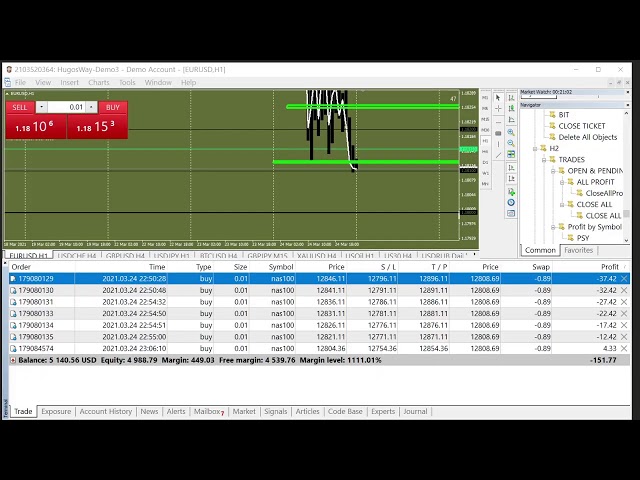640x480 pixels.
Task: Collapse the ALL PROFIT node
Action: (562, 182)
